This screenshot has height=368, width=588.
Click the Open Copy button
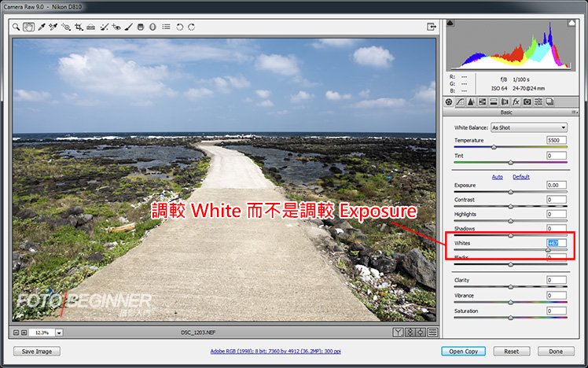point(463,351)
